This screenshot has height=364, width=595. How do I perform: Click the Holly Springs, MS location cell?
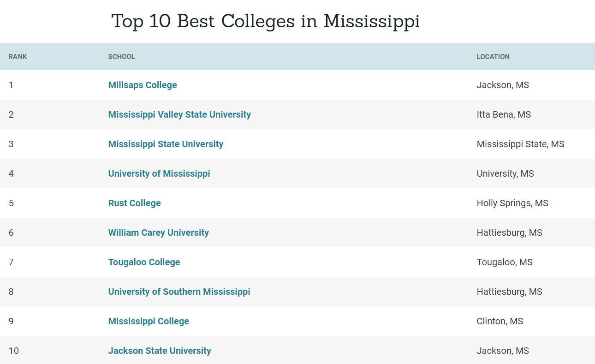tap(512, 203)
